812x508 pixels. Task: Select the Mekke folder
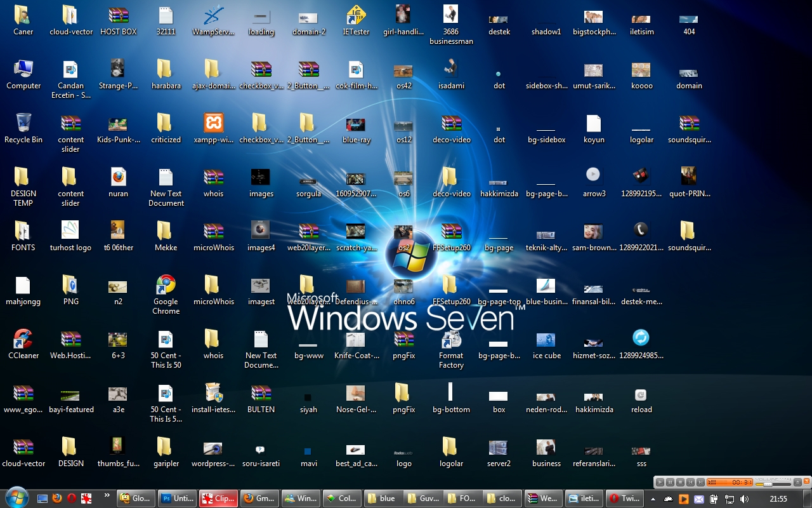pyautogui.click(x=166, y=237)
